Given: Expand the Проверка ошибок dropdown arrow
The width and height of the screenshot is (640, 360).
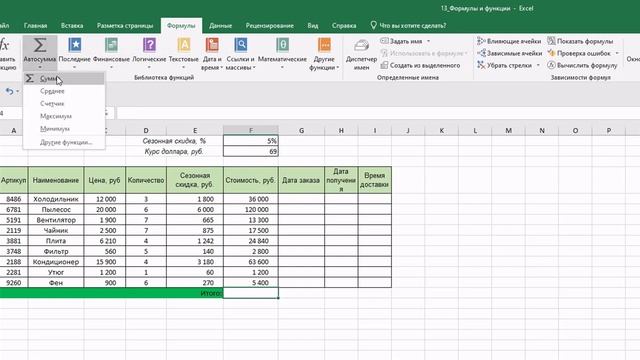Looking at the screenshot, I should tap(617, 53).
